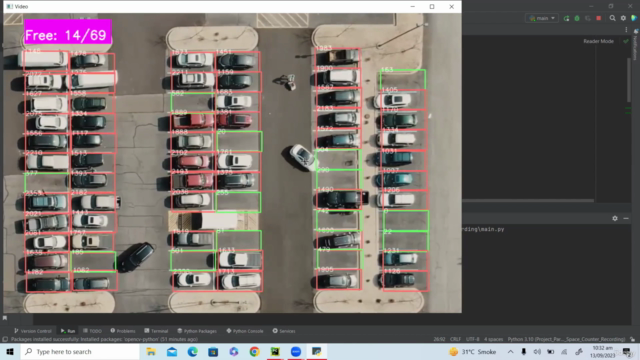Screen dimensions: 640x360
Task: Click the tool windows quick-access icon
Action: pyautogui.click(x=5, y=340)
